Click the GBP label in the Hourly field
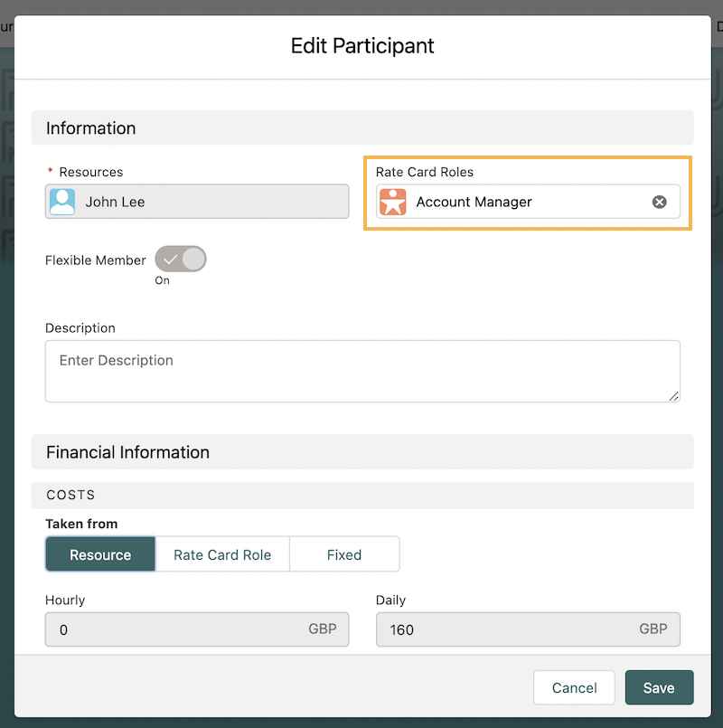The image size is (723, 728). [323, 629]
